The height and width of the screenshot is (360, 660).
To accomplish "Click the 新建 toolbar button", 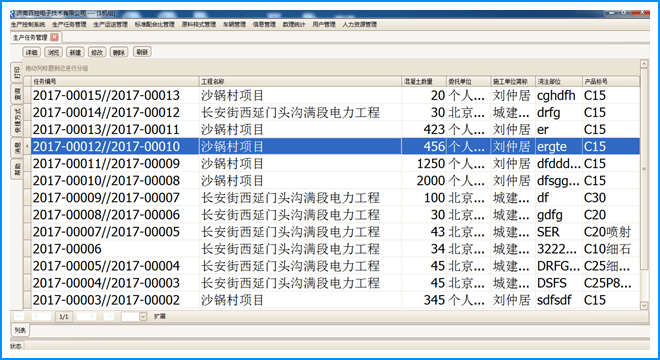I will pos(75,52).
